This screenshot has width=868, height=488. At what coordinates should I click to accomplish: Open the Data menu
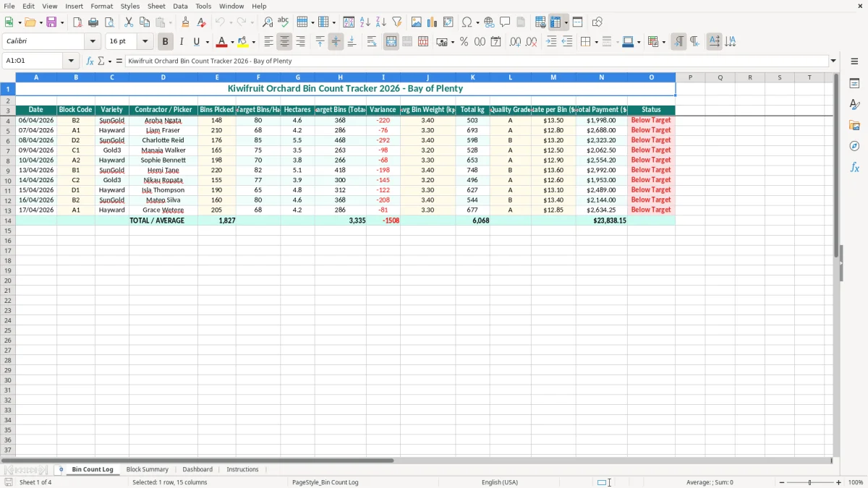coord(180,6)
